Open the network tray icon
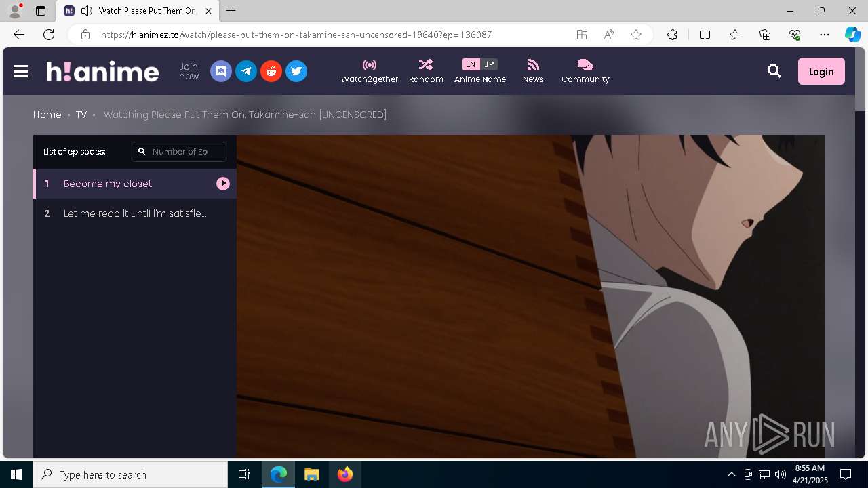This screenshot has height=488, width=868. (x=764, y=474)
